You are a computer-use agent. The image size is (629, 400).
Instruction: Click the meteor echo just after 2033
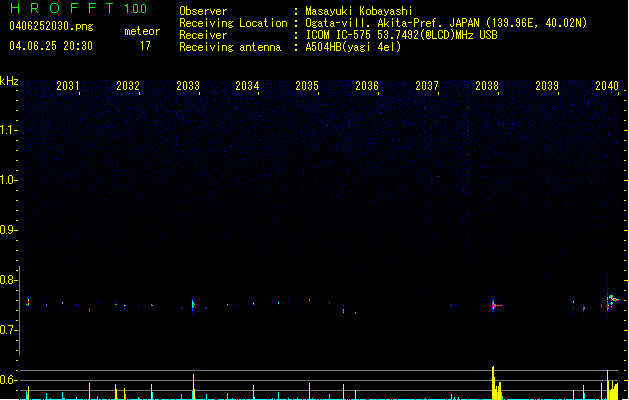[193, 305]
